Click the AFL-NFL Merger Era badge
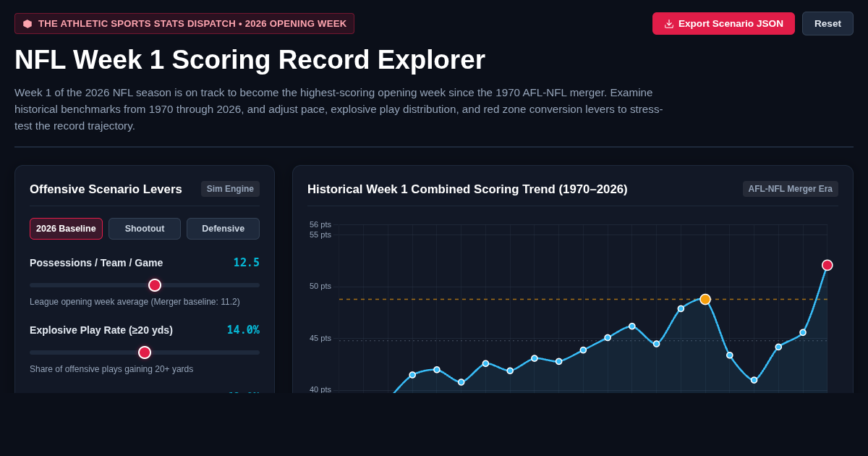This screenshot has height=456, width=868. pos(790,189)
